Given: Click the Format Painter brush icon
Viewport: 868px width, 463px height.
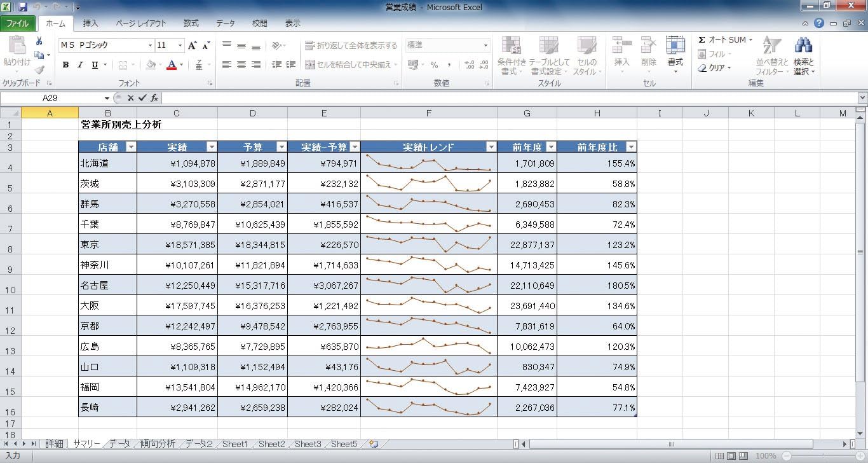Looking at the screenshot, I should pos(39,69).
